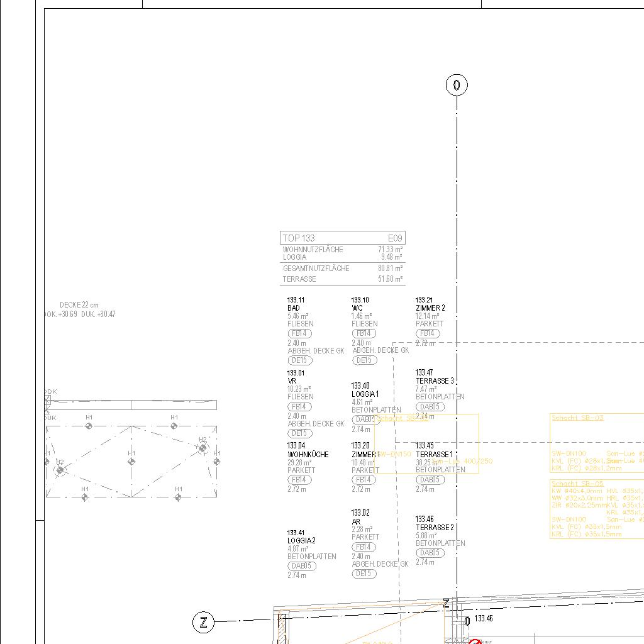Click the E09 label in table header
This screenshot has width=644, height=644.
coord(395,238)
